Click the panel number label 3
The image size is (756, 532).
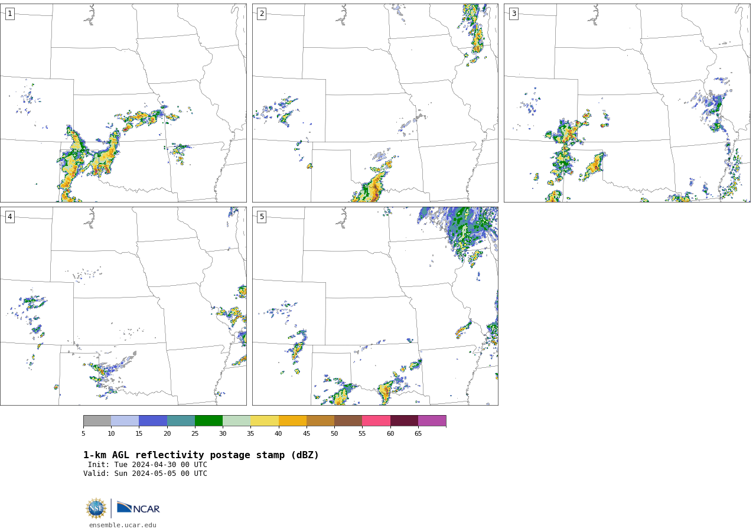click(x=513, y=14)
